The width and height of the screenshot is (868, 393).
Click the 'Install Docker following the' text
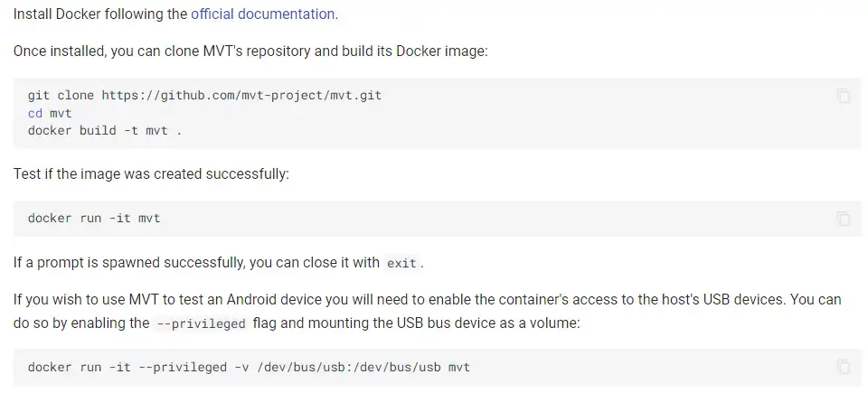[x=99, y=14]
